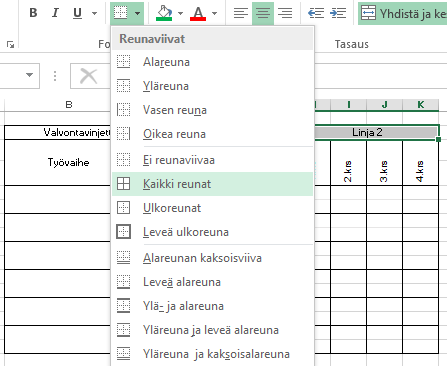Click the formula bar cancel X
Image resolution: width=447 pixels, height=366 pixels.
(x=89, y=76)
